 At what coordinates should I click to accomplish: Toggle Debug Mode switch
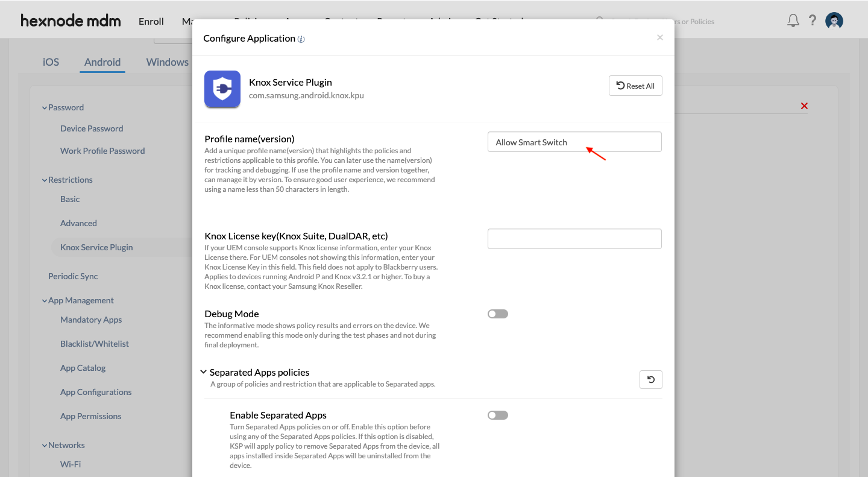[x=498, y=314]
